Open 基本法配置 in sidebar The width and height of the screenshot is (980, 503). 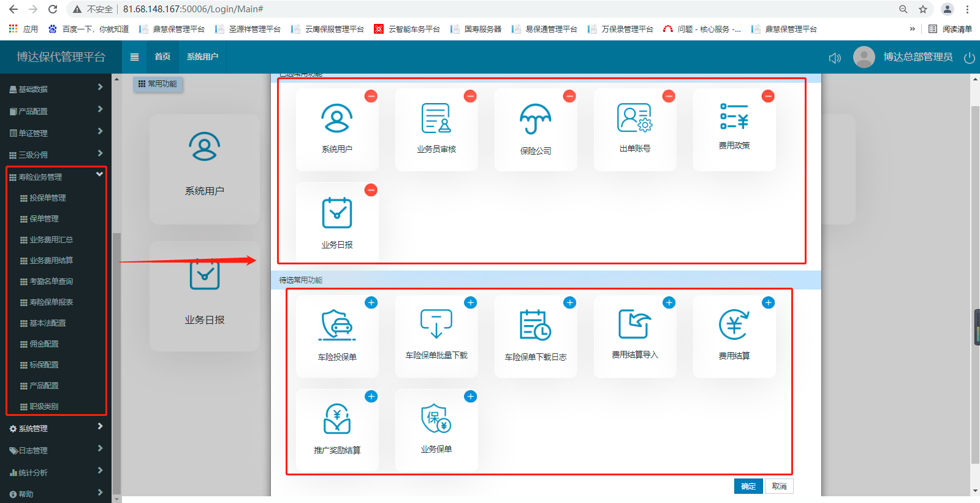[x=48, y=323]
